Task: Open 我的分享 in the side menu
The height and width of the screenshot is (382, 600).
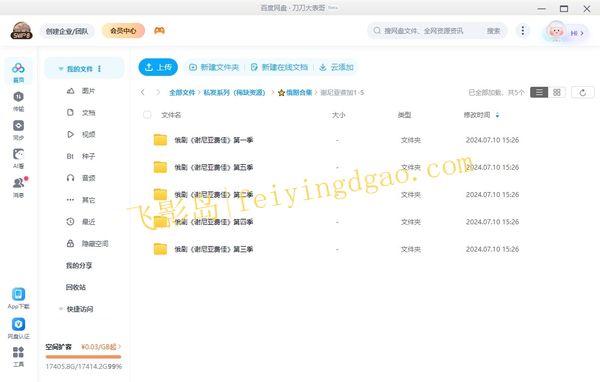Action: pos(79,265)
